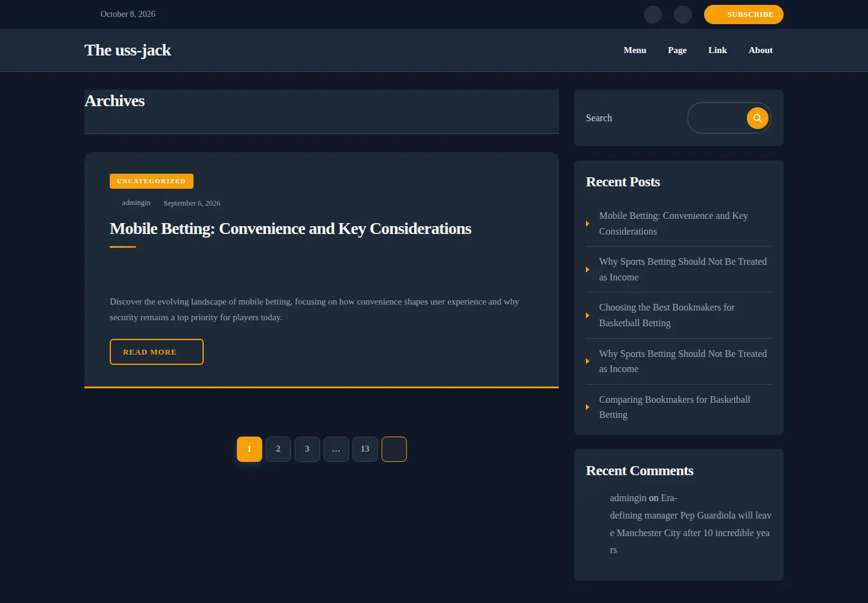Open the admingin author link on the post
868x603 pixels.
point(136,203)
